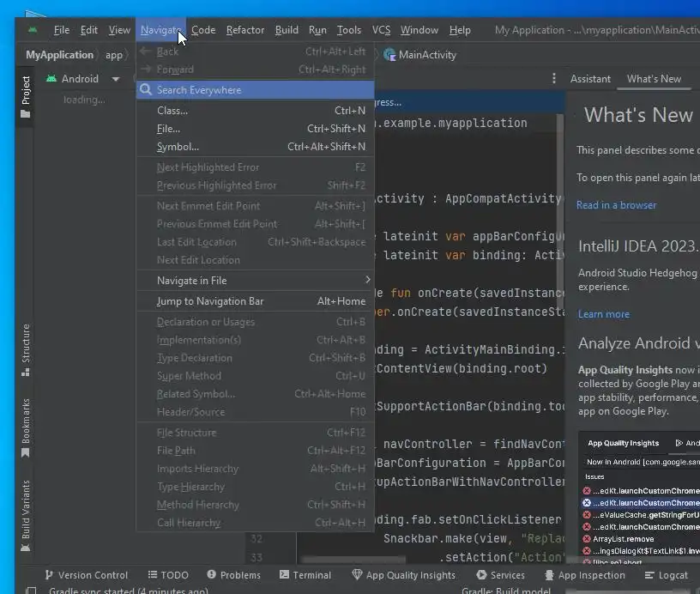Open the Structure tool window

(x=26, y=350)
